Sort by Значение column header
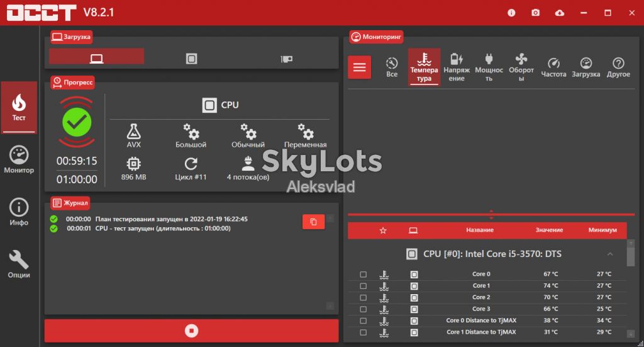644x347 pixels. click(x=549, y=230)
